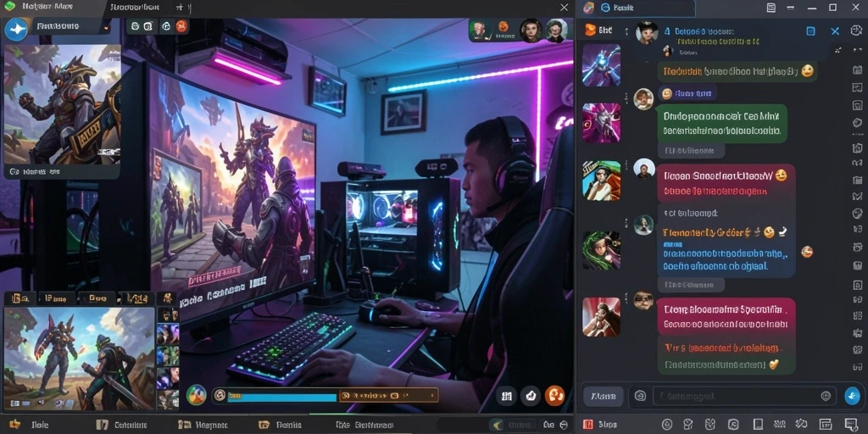Screen dimensions: 868x434
Task: Select the third tab above the stream preview
Action: pos(97,298)
